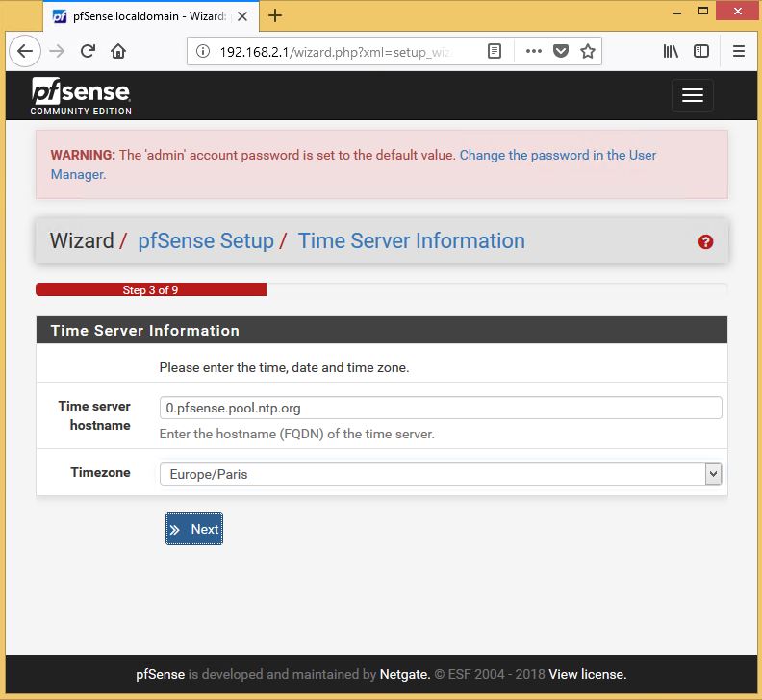Click the Time Server Information breadcrumb
Viewport: 762px width, 700px height.
click(411, 241)
